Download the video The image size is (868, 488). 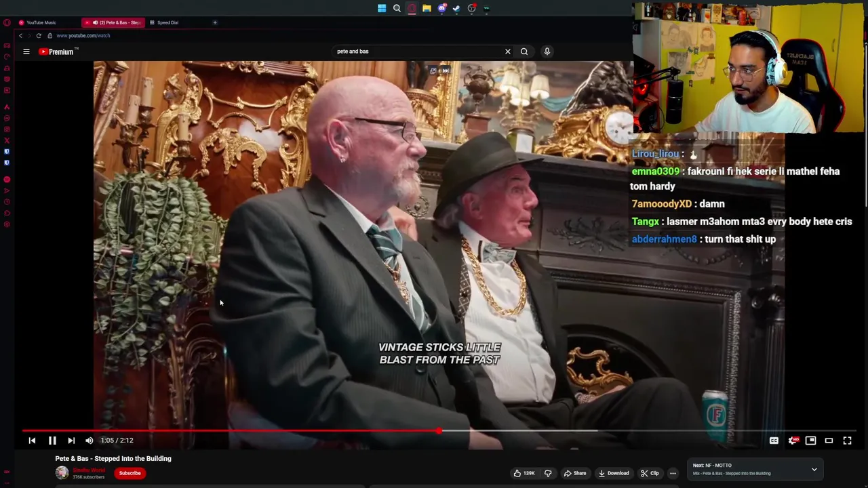tap(614, 473)
